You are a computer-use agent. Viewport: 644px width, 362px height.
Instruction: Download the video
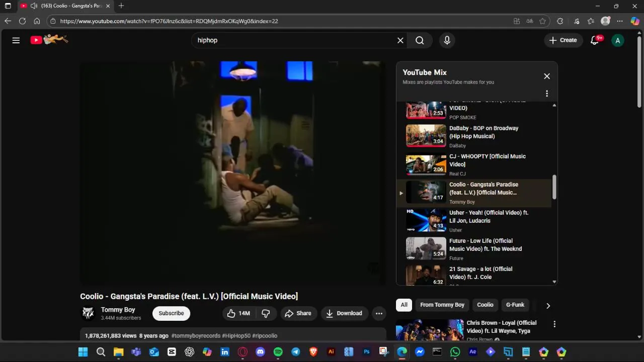[x=344, y=313]
